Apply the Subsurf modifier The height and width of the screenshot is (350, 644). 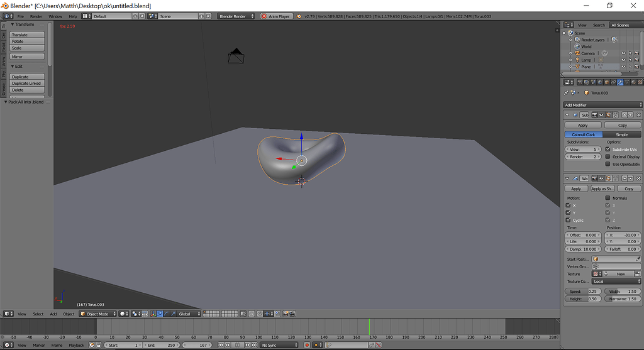click(x=583, y=125)
